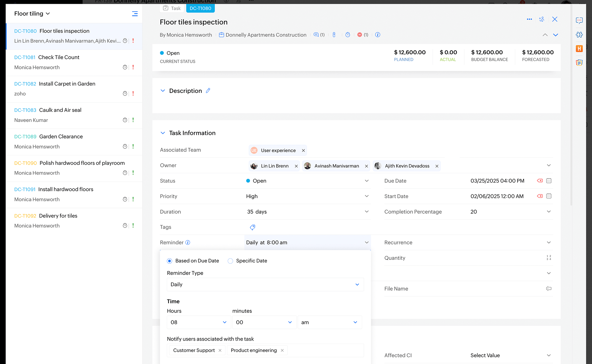Click the Reminder info icon

point(188,242)
